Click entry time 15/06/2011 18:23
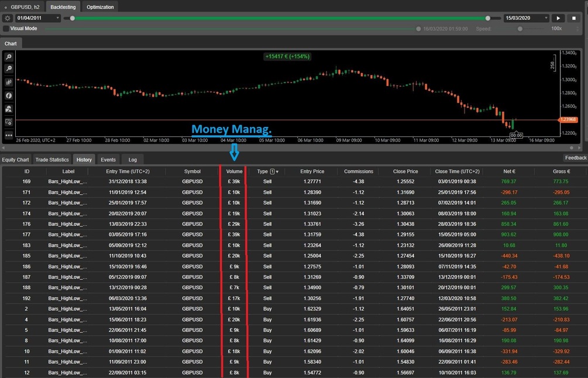The width and height of the screenshot is (588, 378). click(x=128, y=319)
